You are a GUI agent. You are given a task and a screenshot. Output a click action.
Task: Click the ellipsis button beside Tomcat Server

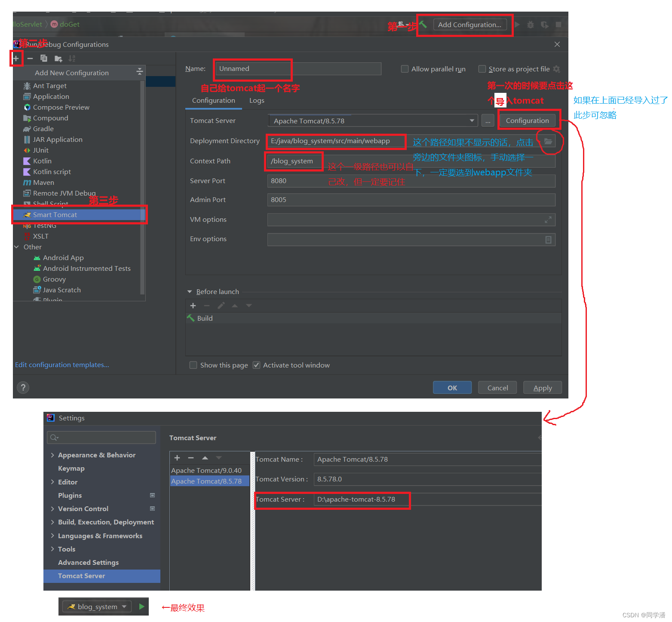click(488, 121)
